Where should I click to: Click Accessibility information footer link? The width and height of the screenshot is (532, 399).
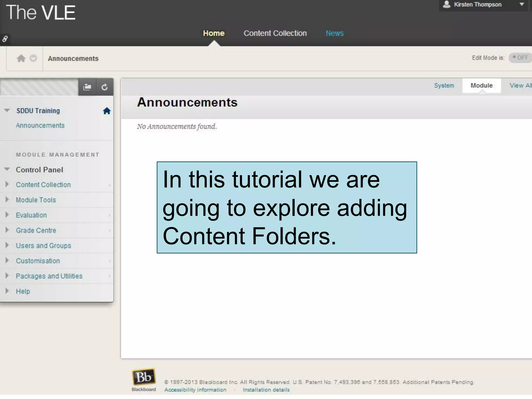coord(195,390)
